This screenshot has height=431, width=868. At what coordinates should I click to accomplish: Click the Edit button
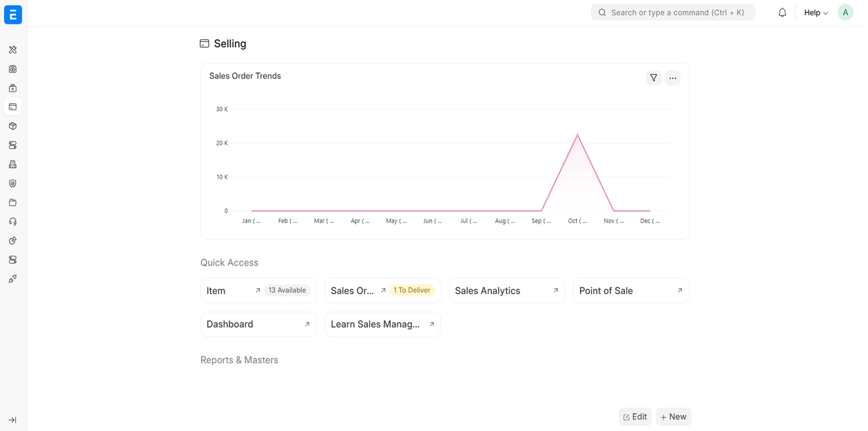point(634,417)
